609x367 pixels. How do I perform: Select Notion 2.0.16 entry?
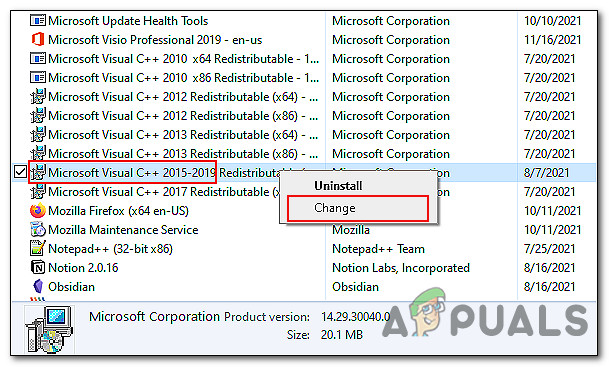(83, 268)
